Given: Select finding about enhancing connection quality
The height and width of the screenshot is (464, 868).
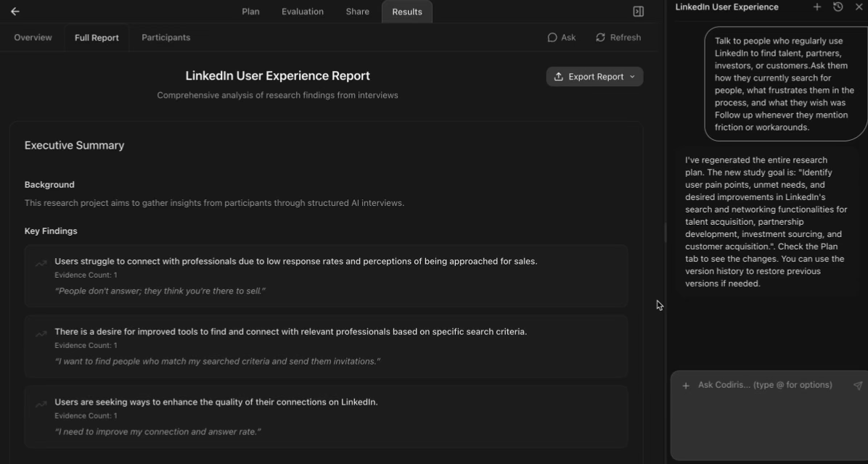Looking at the screenshot, I should pyautogui.click(x=216, y=402).
